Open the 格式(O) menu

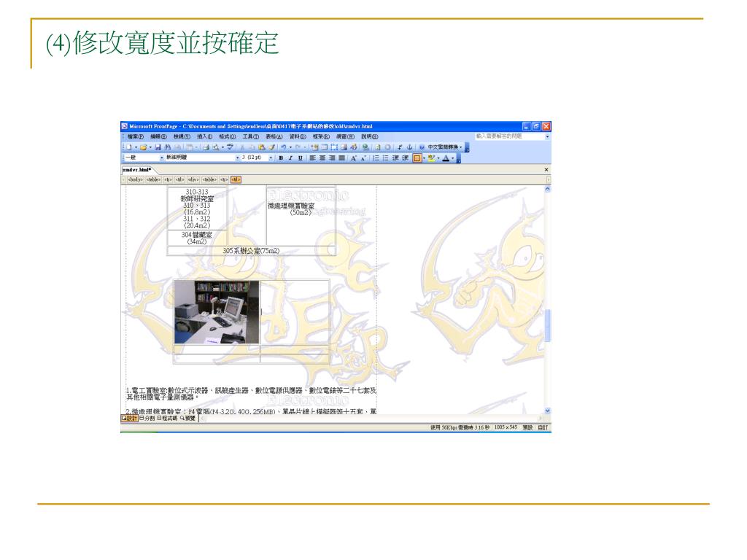[x=228, y=136]
